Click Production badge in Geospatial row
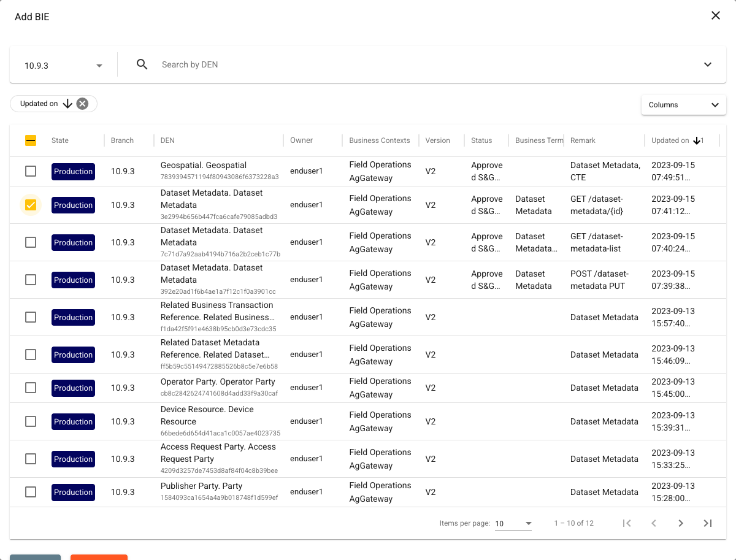Screen dimensions: 736x560 (73, 171)
